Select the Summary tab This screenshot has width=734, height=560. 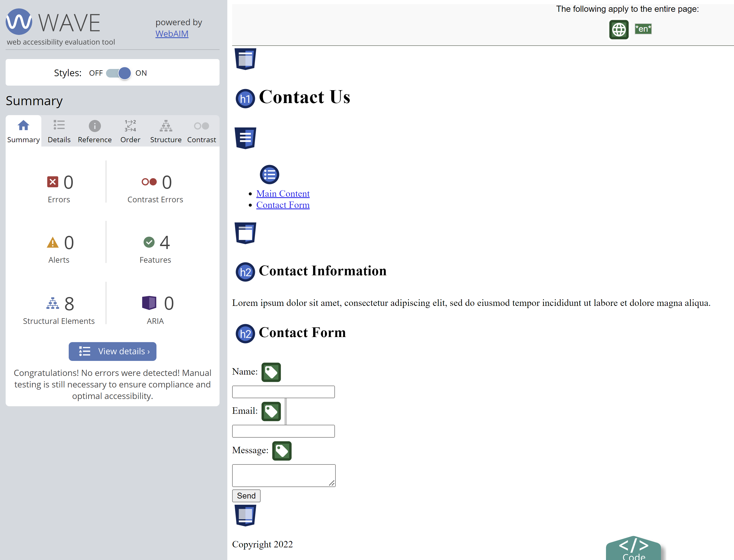click(23, 131)
